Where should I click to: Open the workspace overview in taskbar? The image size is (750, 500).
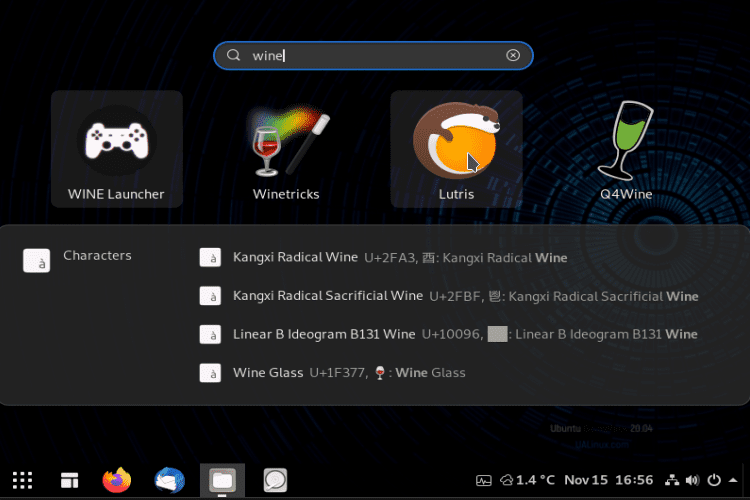[69, 480]
